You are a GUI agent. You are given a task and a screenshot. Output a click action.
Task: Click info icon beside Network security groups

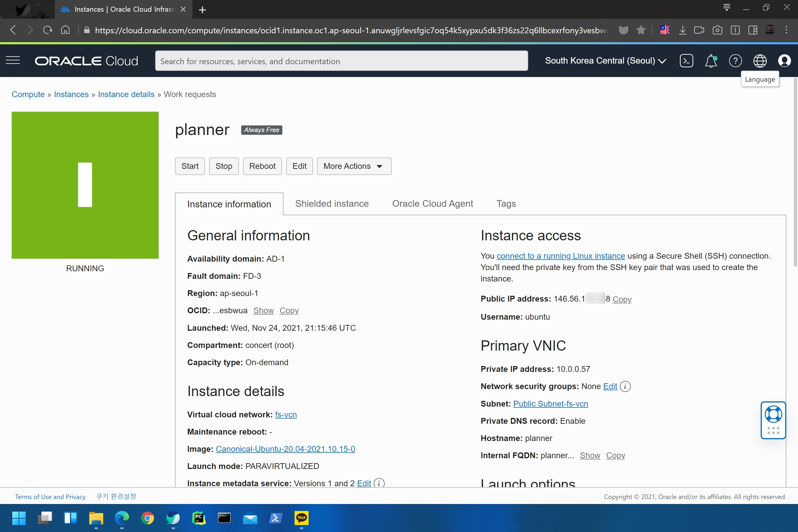(x=625, y=386)
